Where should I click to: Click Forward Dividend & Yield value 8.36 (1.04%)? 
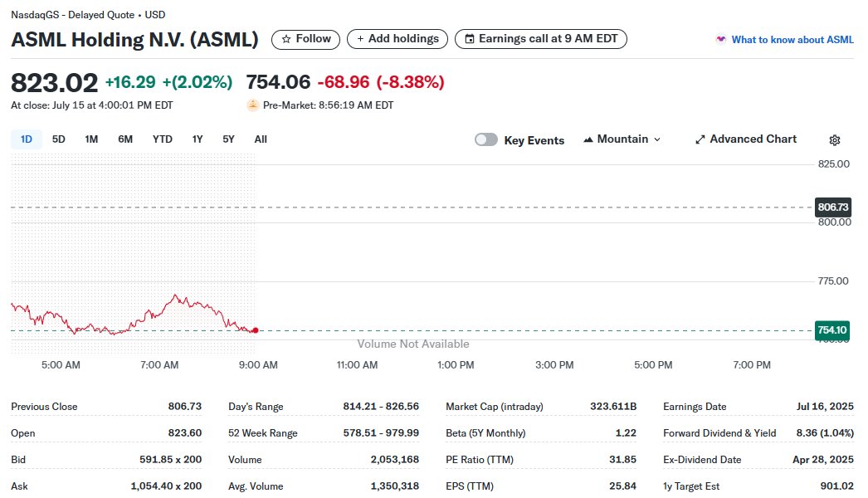[x=825, y=432]
